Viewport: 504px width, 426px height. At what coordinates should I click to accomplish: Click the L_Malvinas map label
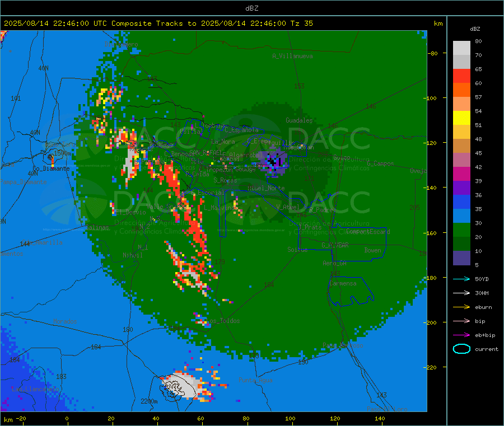(x=221, y=208)
